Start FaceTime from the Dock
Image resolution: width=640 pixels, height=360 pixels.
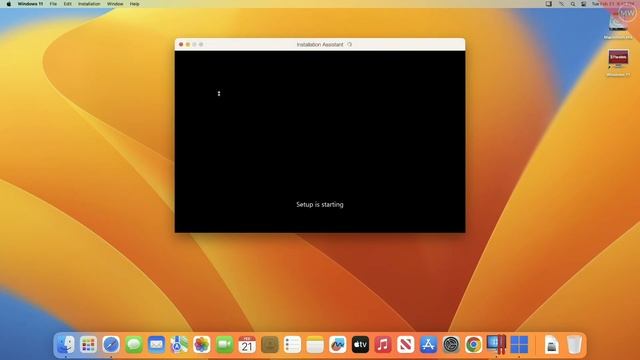pos(224,345)
